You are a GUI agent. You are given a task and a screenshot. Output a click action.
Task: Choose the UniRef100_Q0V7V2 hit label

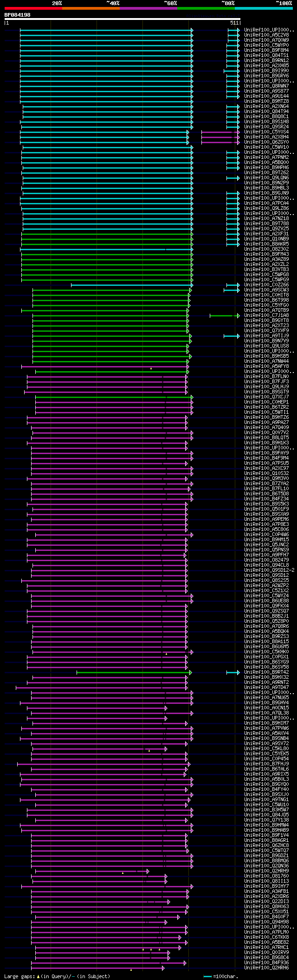tap(266, 432)
